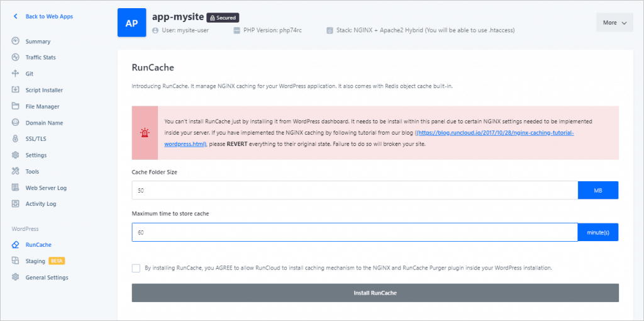Expand the More dropdown menu
The height and width of the screenshot is (321, 644).
coord(614,23)
